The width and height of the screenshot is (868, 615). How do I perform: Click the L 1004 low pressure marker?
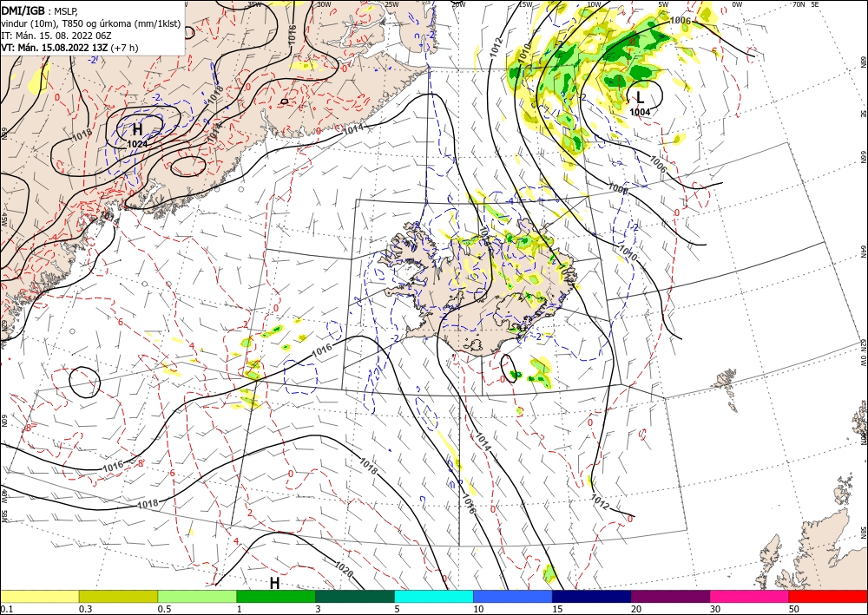[640, 103]
